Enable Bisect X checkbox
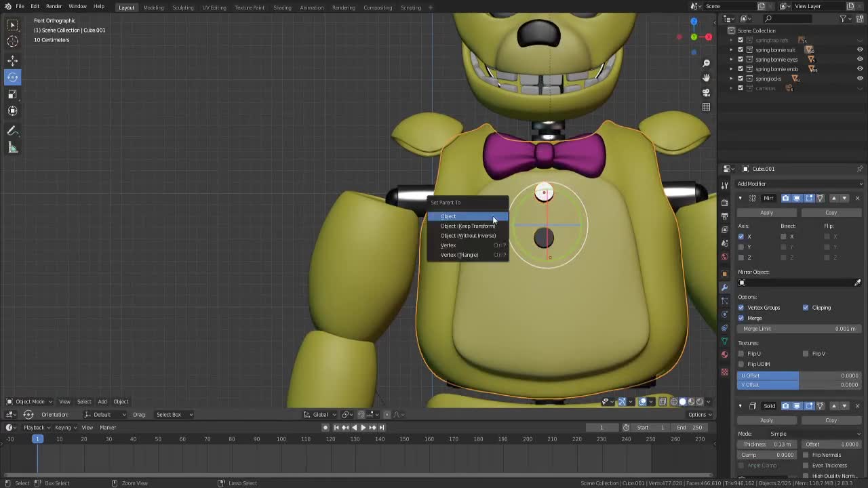The width and height of the screenshot is (868, 488). 783,237
